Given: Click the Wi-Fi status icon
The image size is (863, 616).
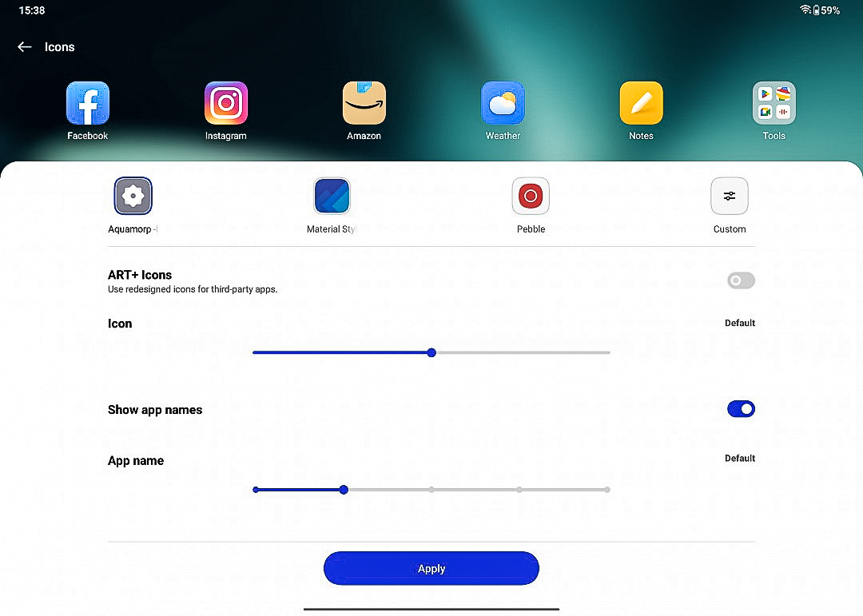Looking at the screenshot, I should [805, 10].
